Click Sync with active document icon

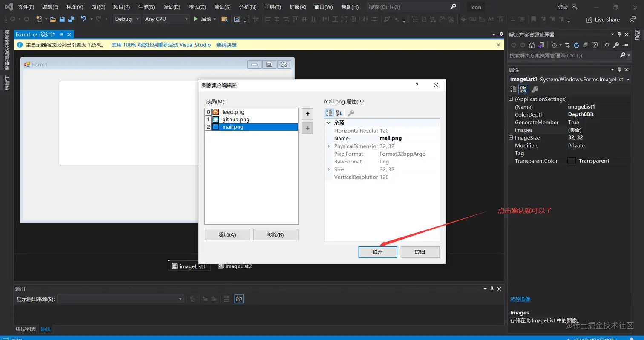(567, 45)
